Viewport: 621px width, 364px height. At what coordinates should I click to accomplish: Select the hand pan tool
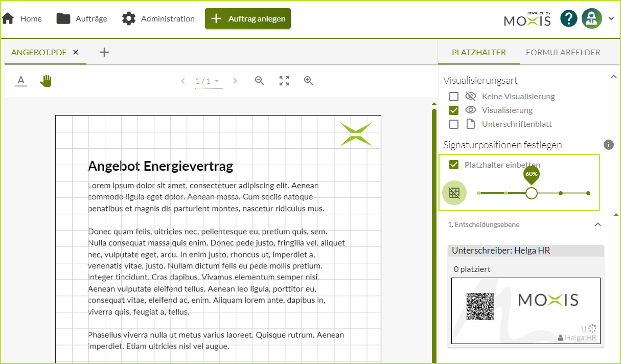tap(46, 81)
